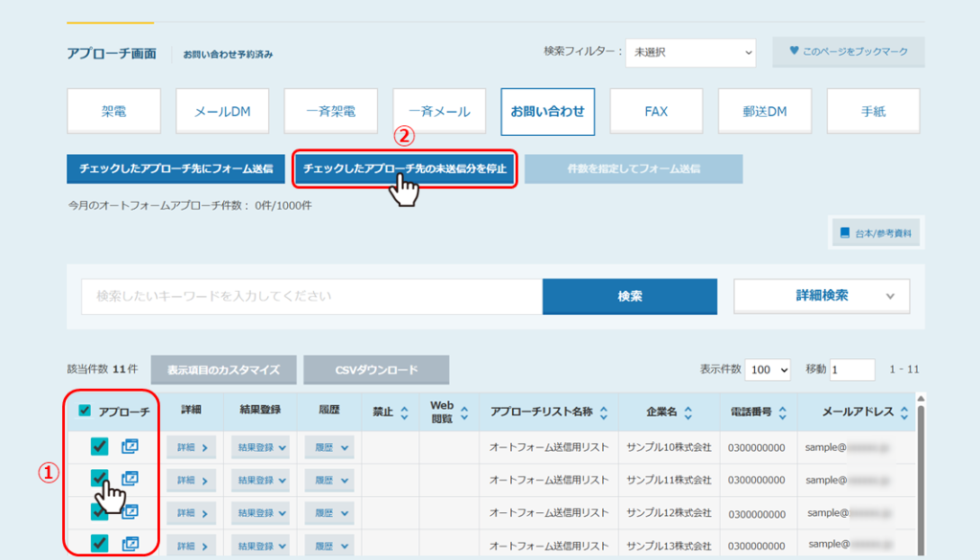Click チェックしたアプローチ先の未送信分を停止 button
Image resolution: width=980 pixels, height=560 pixels.
pyautogui.click(x=405, y=168)
